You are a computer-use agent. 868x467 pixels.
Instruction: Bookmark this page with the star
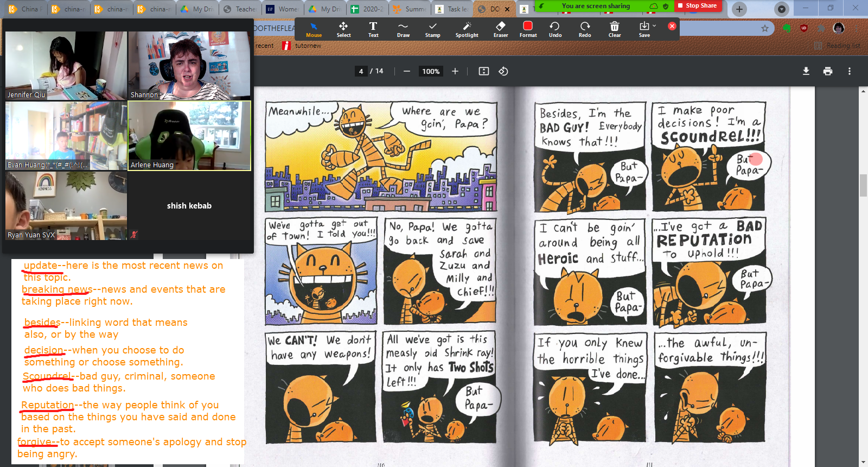765,28
